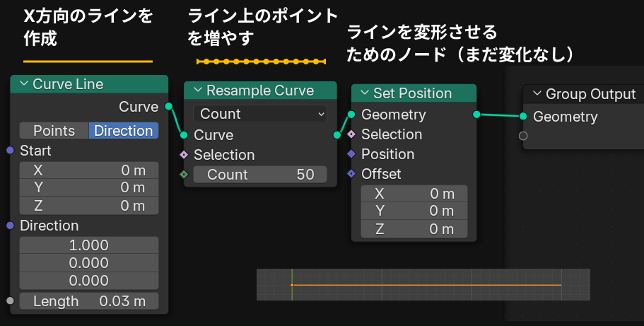Click the empty socket on Group Output

coord(523,136)
